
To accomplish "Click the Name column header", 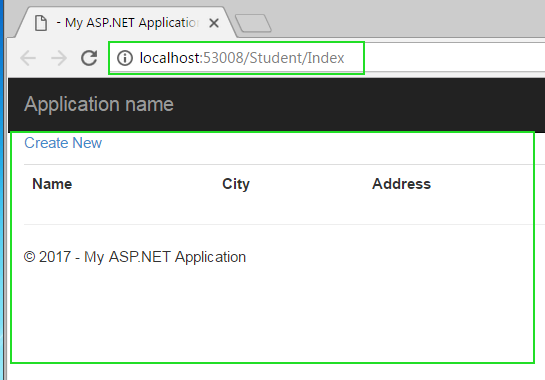I will click(52, 184).
